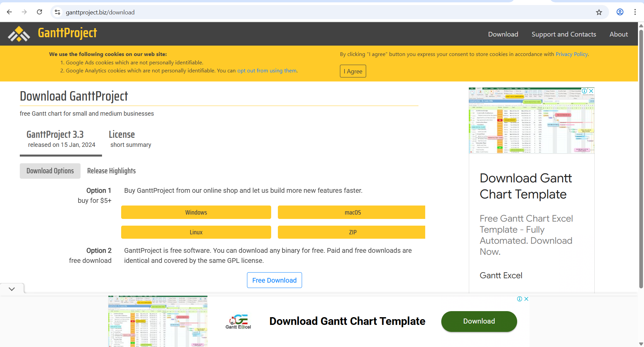Click 'Gantt Excel' advertiser name in sidebar
Screen dimensions: 644x347
coord(501,276)
